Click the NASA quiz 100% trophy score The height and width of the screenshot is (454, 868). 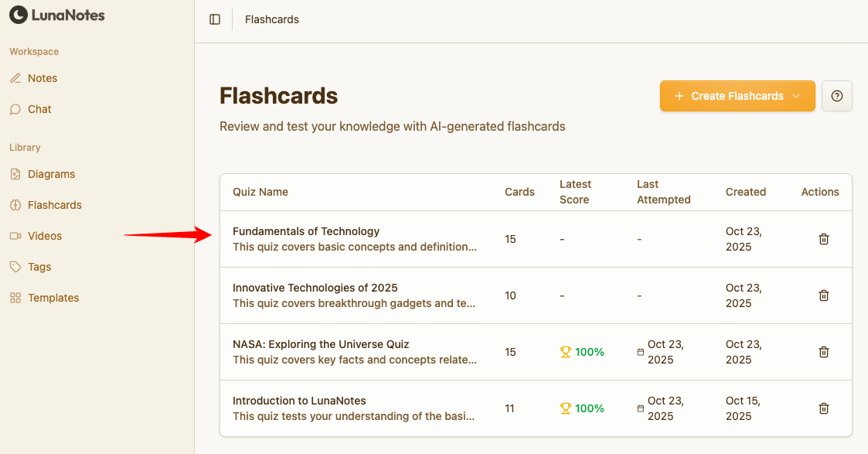[582, 352]
